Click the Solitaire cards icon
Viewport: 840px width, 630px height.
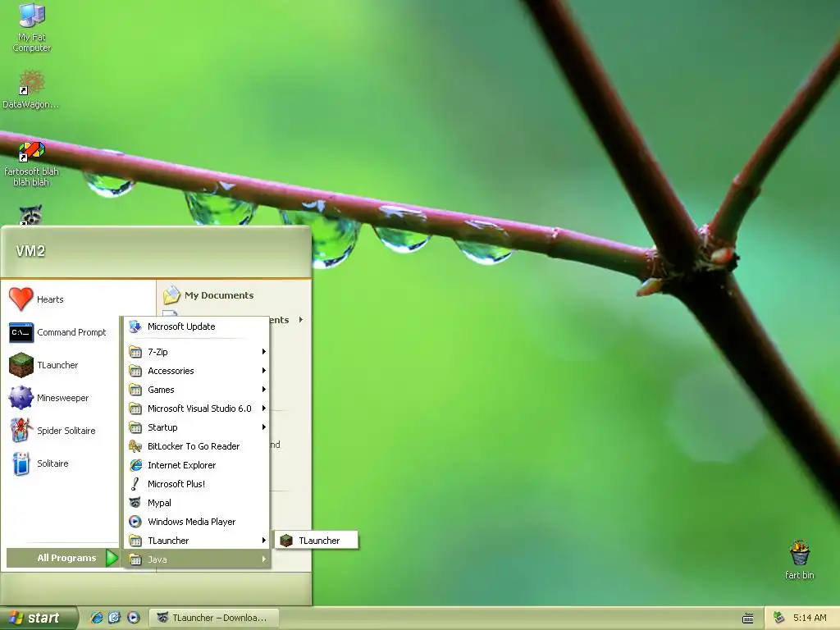[x=21, y=463]
